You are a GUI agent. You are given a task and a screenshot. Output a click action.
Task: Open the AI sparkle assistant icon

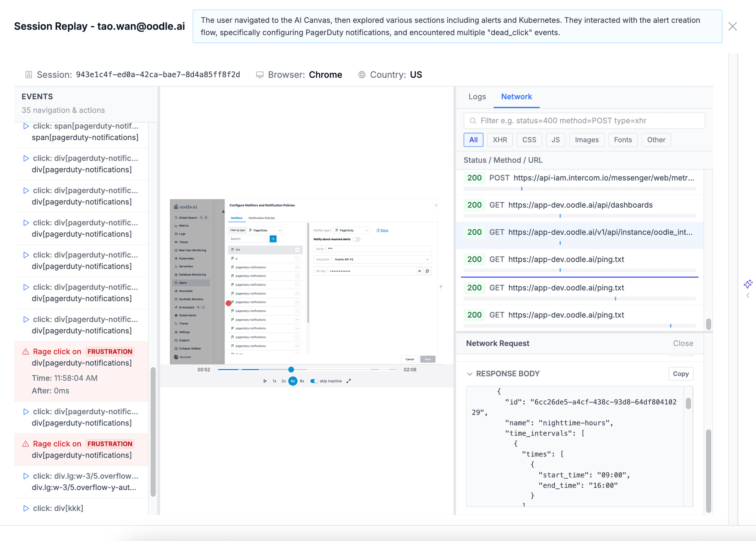(748, 284)
